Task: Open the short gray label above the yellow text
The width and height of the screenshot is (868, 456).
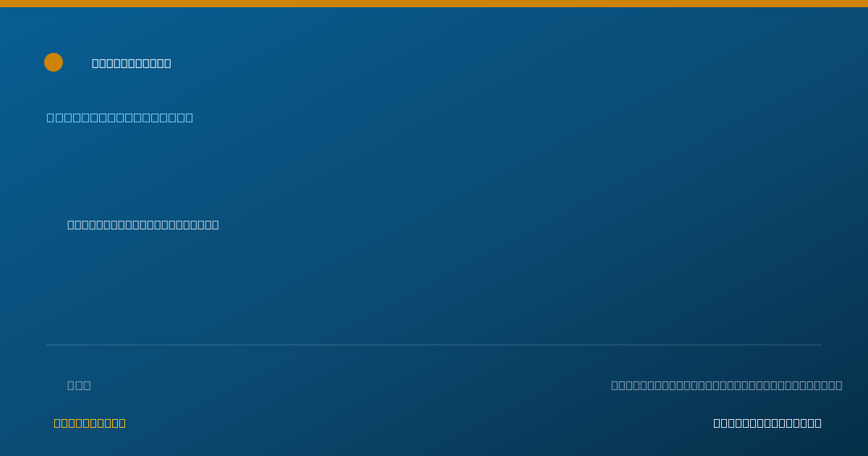Action: point(79,385)
